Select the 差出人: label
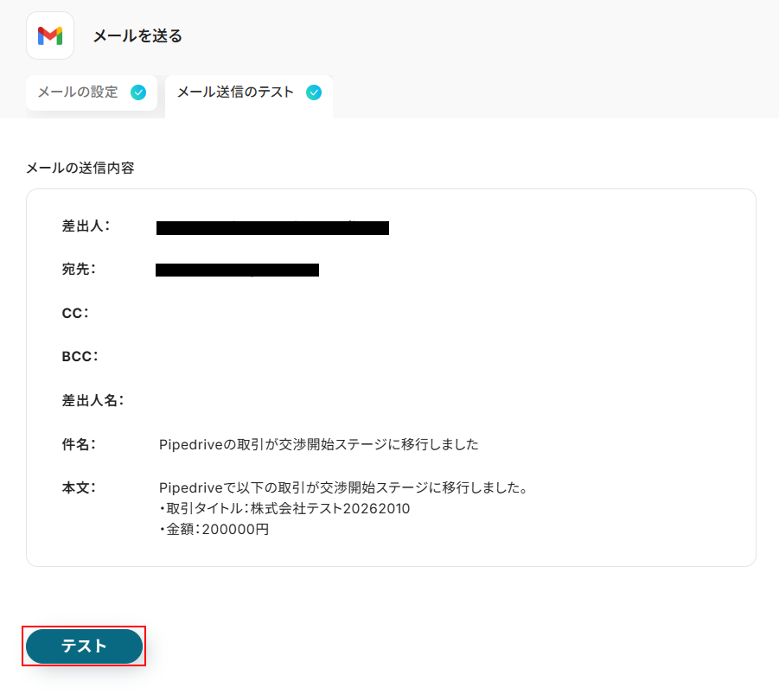The image size is (779, 700). click(86, 226)
